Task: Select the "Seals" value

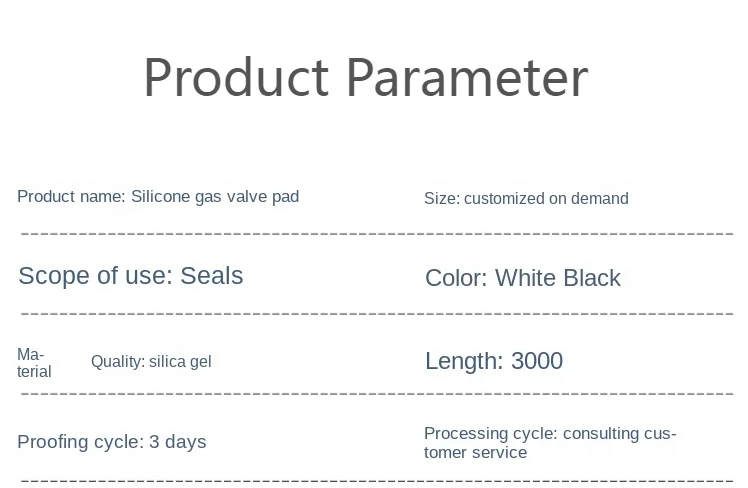Action: [212, 276]
